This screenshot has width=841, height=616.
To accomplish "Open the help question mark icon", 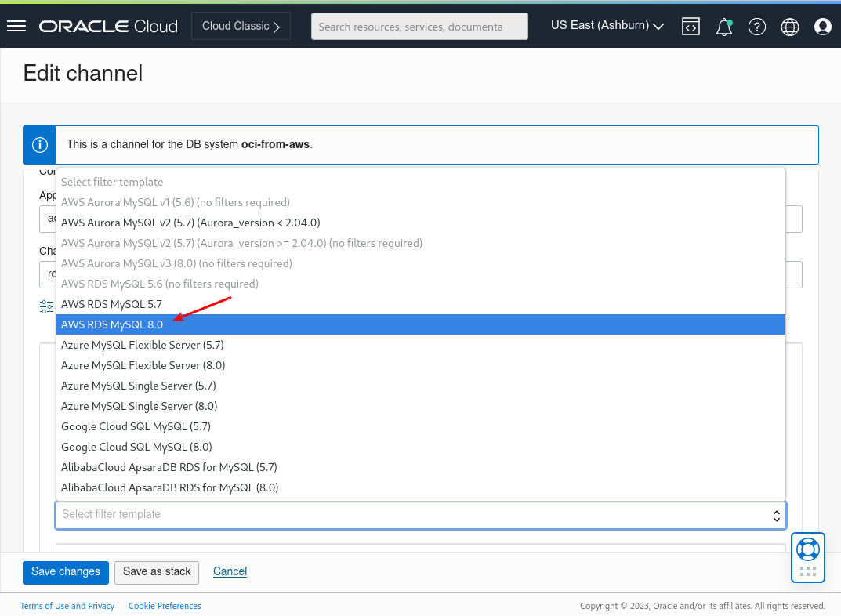I will [x=757, y=27].
